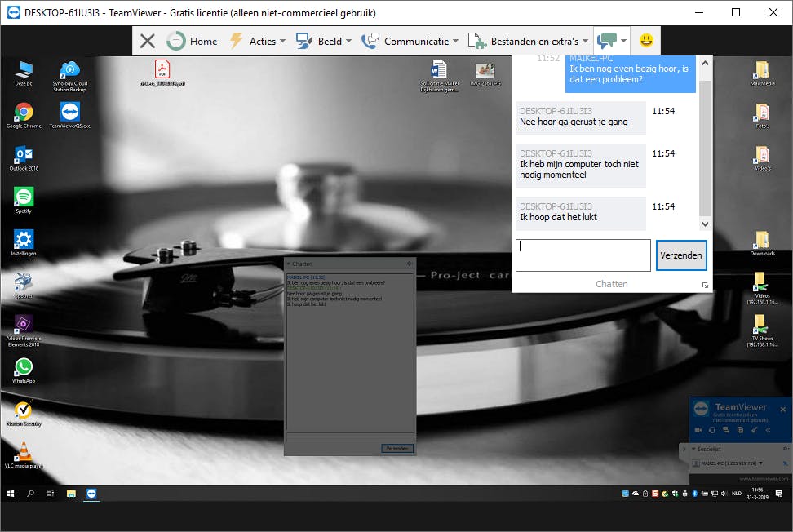Open Instellingen desktop icon

pos(24,243)
